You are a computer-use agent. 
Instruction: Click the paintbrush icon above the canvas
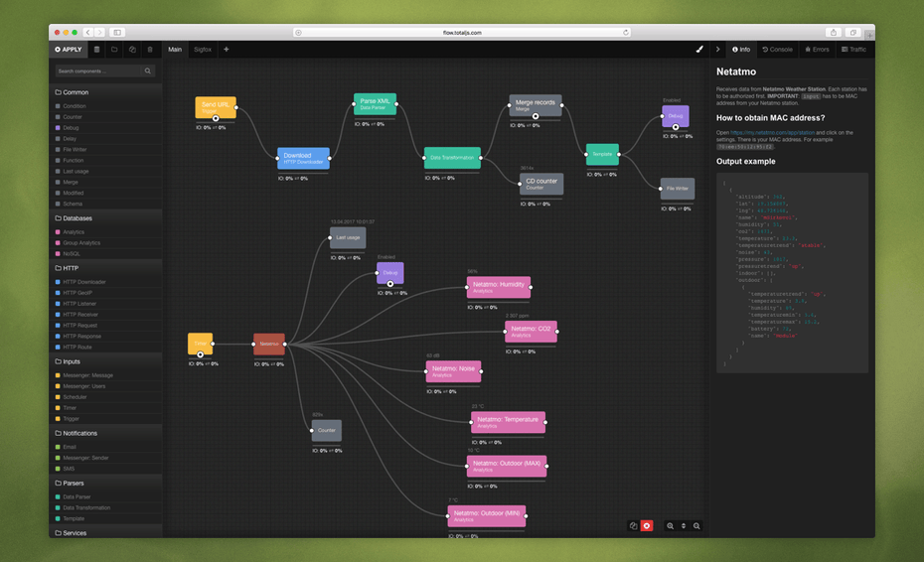[699, 50]
